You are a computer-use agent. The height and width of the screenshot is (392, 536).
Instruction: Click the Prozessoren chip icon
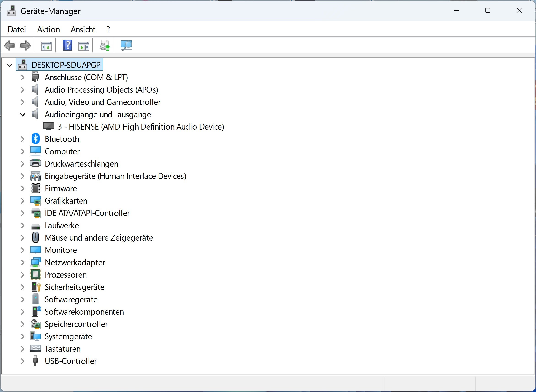click(x=36, y=275)
